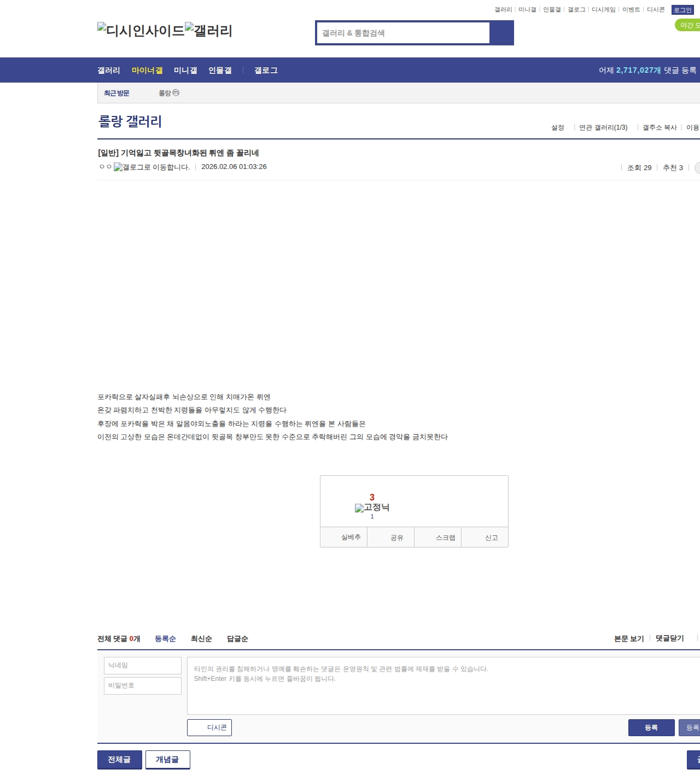Click the 본문 보기 link
Image resolution: width=700 pixels, height=781 pixels.
coord(629,639)
